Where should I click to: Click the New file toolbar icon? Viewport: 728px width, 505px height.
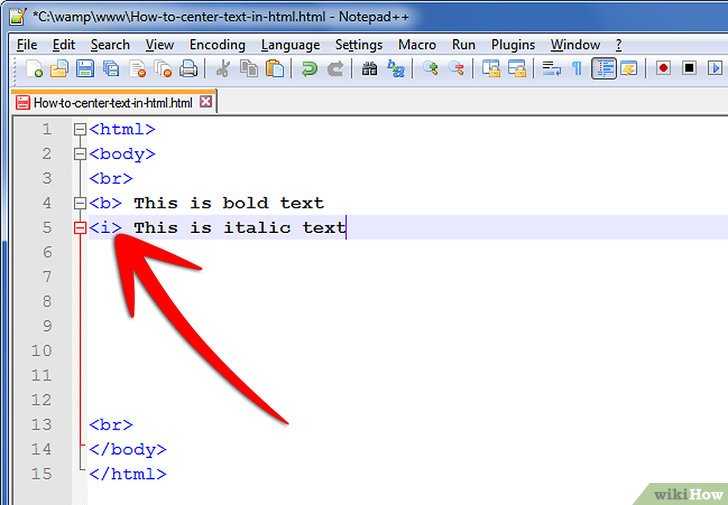(34, 69)
